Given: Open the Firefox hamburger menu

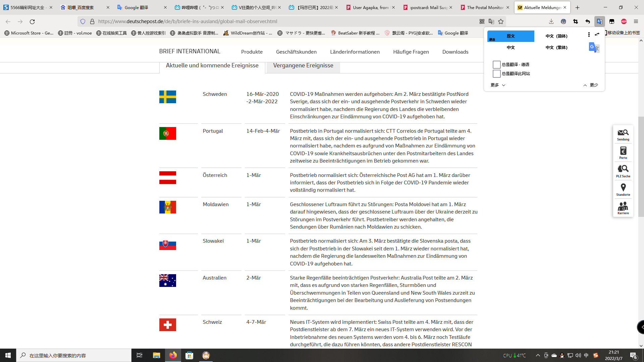Looking at the screenshot, I should click(636, 21).
